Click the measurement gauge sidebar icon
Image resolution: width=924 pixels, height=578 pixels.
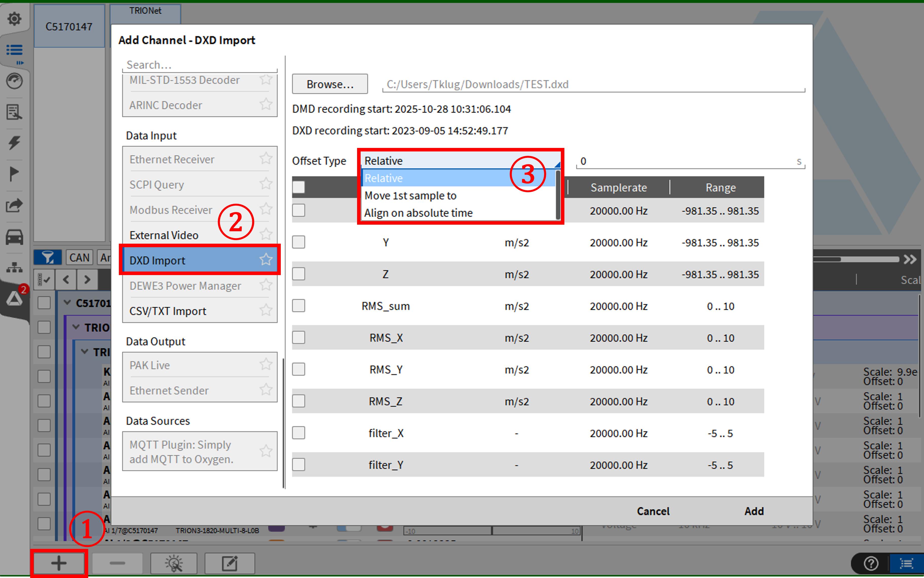14,81
